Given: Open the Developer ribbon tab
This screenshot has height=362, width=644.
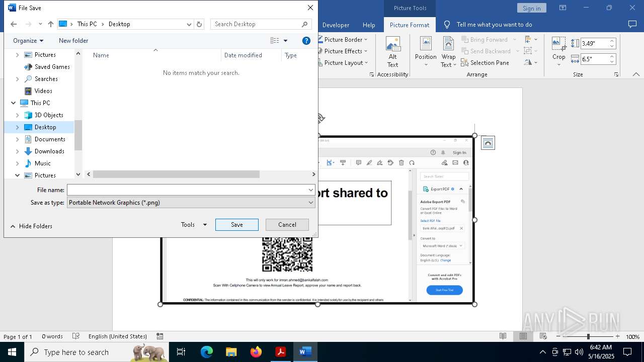Looking at the screenshot, I should pos(336,25).
